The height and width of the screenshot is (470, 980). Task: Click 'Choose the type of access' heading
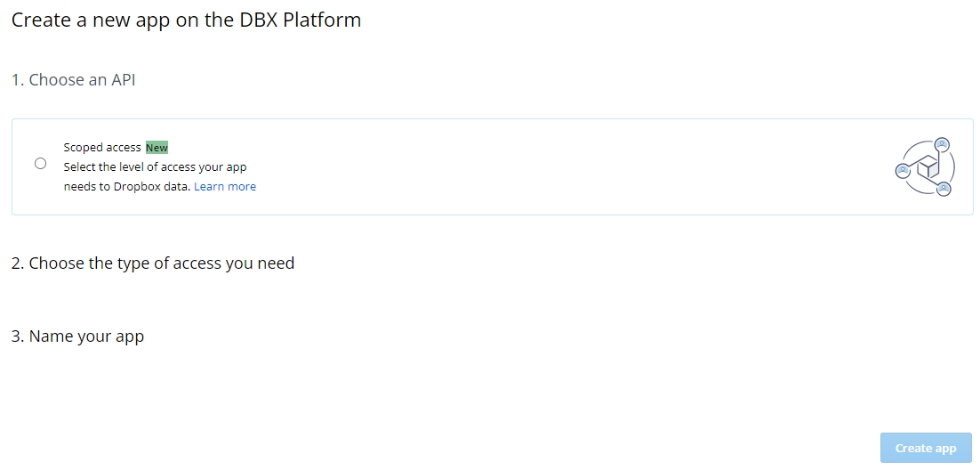pos(161,263)
